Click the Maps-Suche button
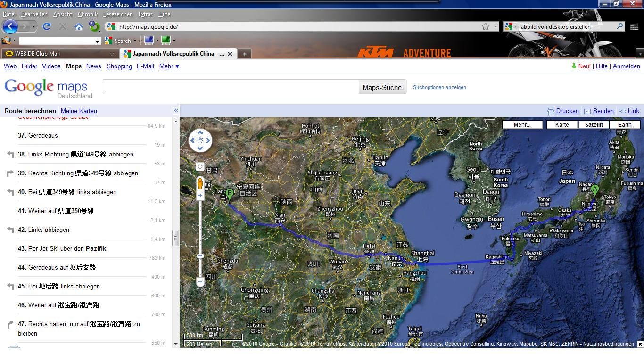The image size is (644, 362). pyautogui.click(x=382, y=87)
